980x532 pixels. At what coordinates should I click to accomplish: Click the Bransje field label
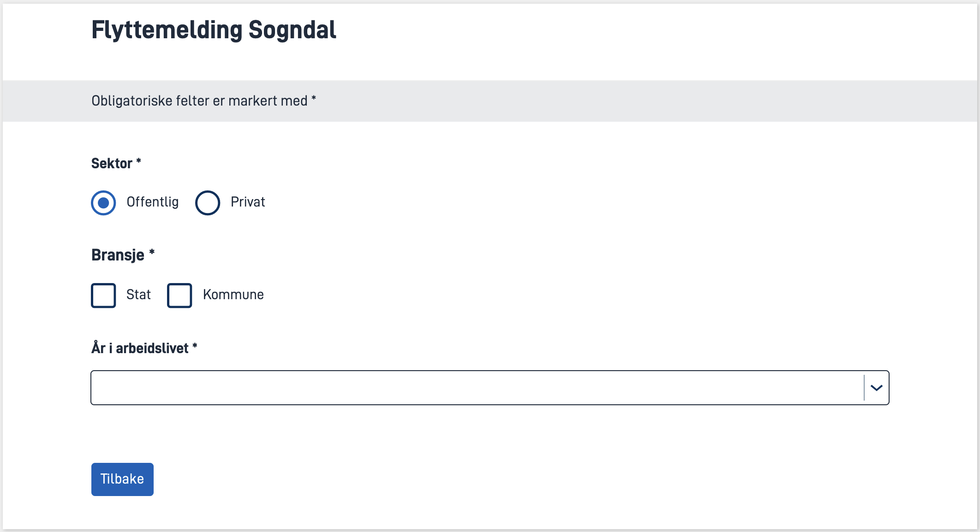pos(118,255)
